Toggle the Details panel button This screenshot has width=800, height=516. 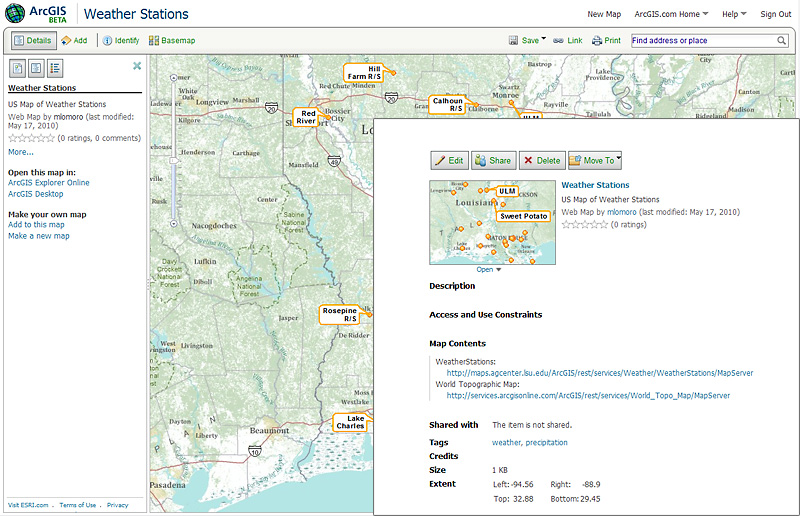33,40
